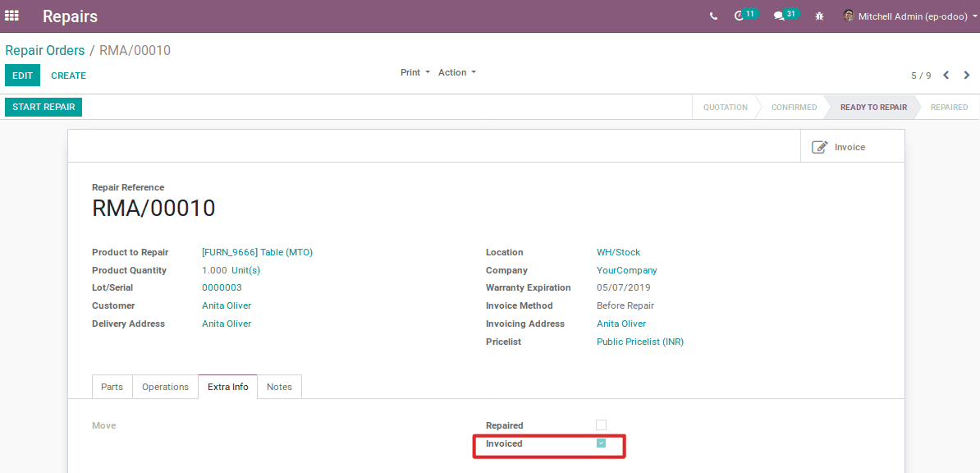Image resolution: width=980 pixels, height=473 pixels.
Task: Click the CONFIRMED status stage
Action: 794,107
